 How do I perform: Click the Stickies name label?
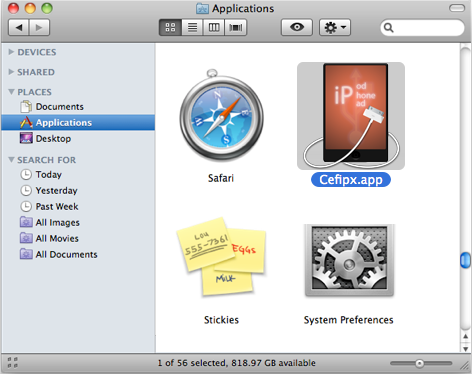click(221, 320)
